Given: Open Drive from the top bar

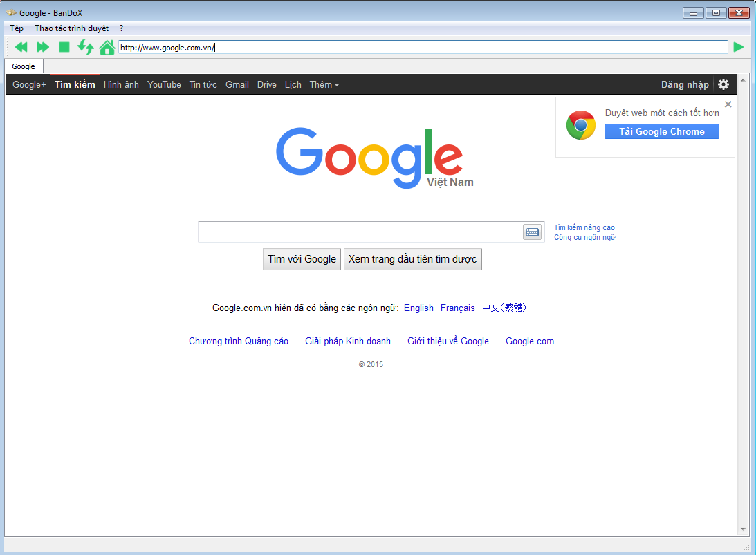Looking at the screenshot, I should (x=266, y=85).
